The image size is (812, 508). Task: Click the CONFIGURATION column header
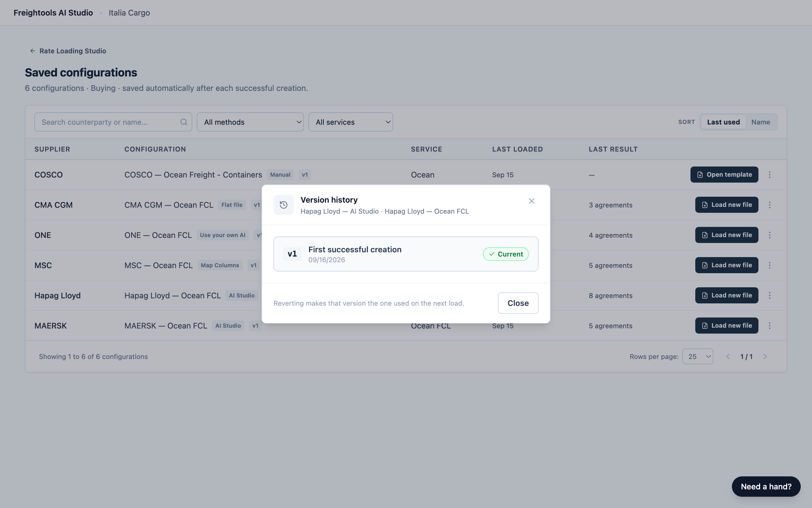pos(155,149)
